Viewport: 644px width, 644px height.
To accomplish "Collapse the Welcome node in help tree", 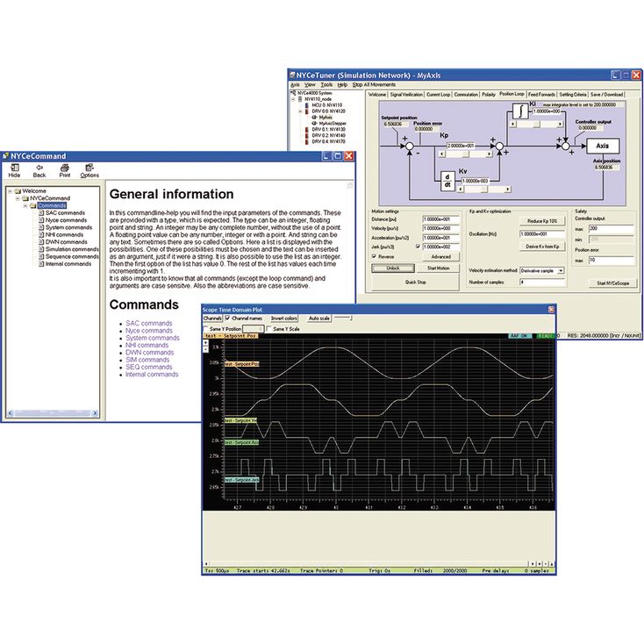I will (x=10, y=191).
